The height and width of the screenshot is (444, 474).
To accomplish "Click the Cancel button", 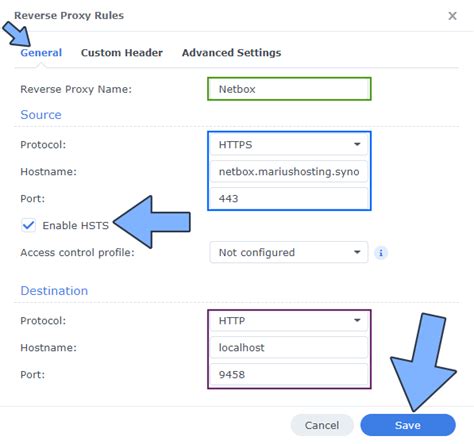I will coord(322,425).
